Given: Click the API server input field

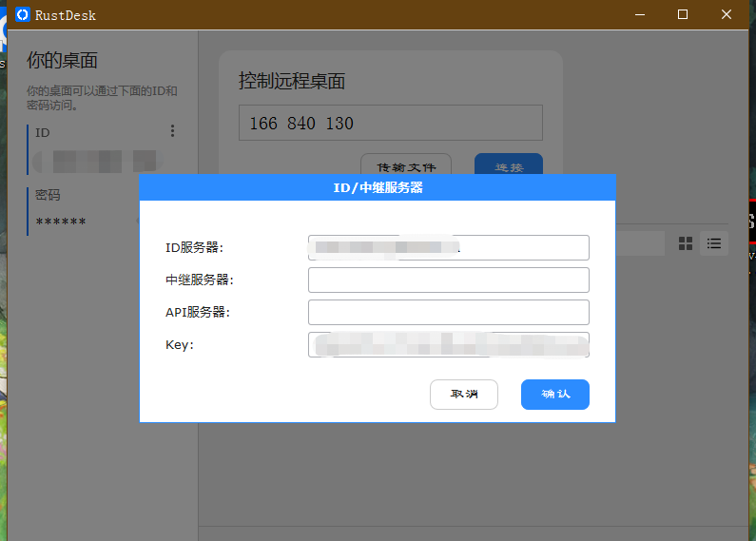Looking at the screenshot, I should pos(449,312).
